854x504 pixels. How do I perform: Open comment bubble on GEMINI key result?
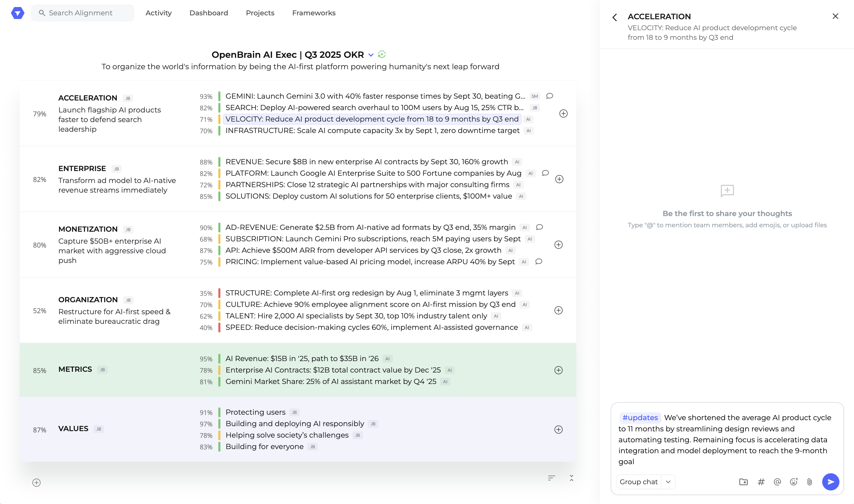549,96
